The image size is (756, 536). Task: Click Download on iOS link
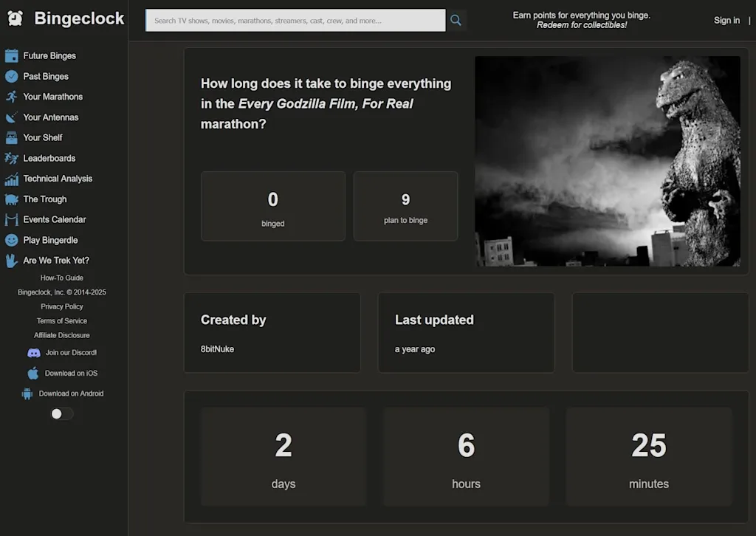click(72, 373)
